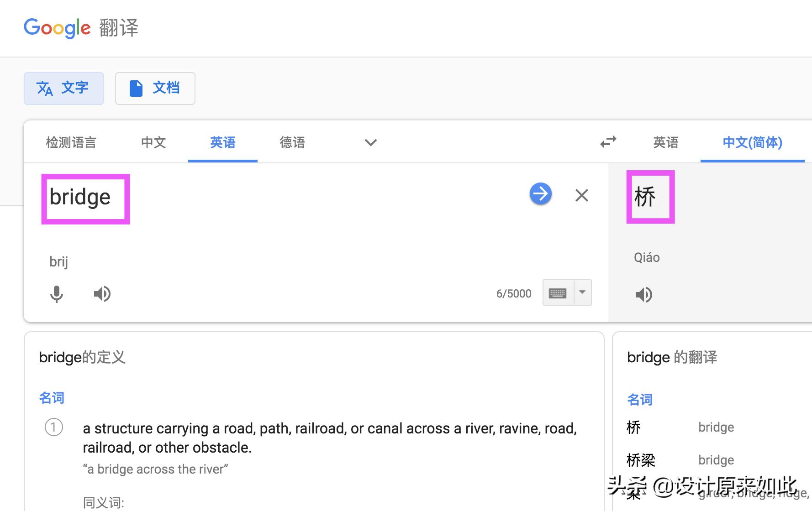Switch source language tab to 中文
This screenshot has height=511, width=812.
(x=153, y=142)
